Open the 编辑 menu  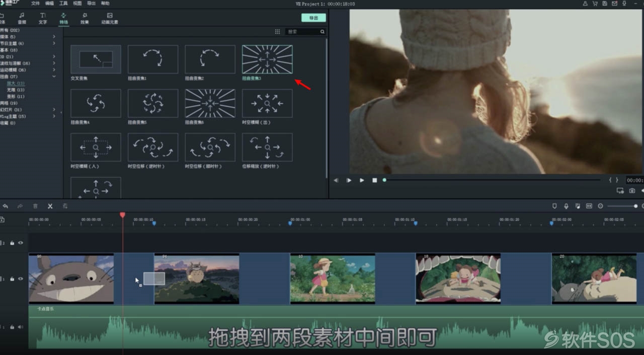pos(49,4)
